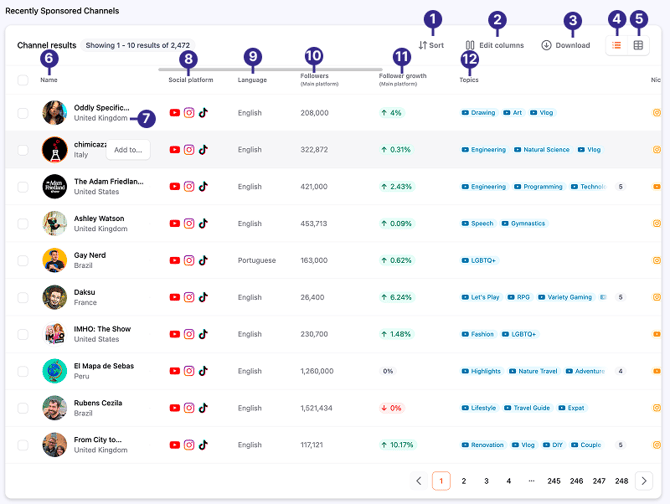Open the Sort options dropdown
This screenshot has height=504, width=670.
click(x=431, y=45)
